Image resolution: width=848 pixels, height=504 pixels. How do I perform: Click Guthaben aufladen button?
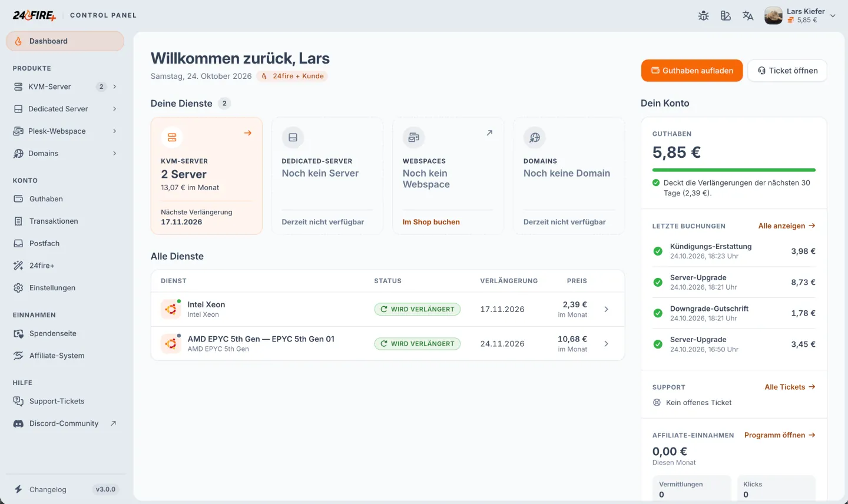(692, 71)
